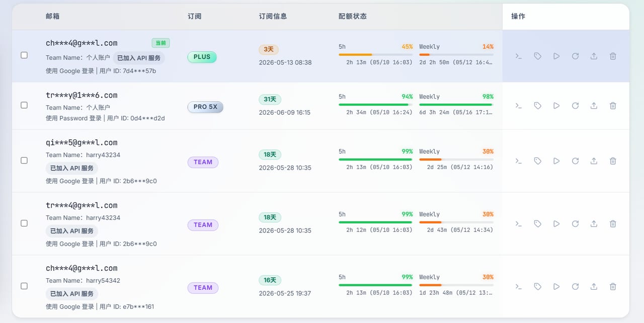Click upload icon in the harry54342 row
644x323 pixels.
594,287
